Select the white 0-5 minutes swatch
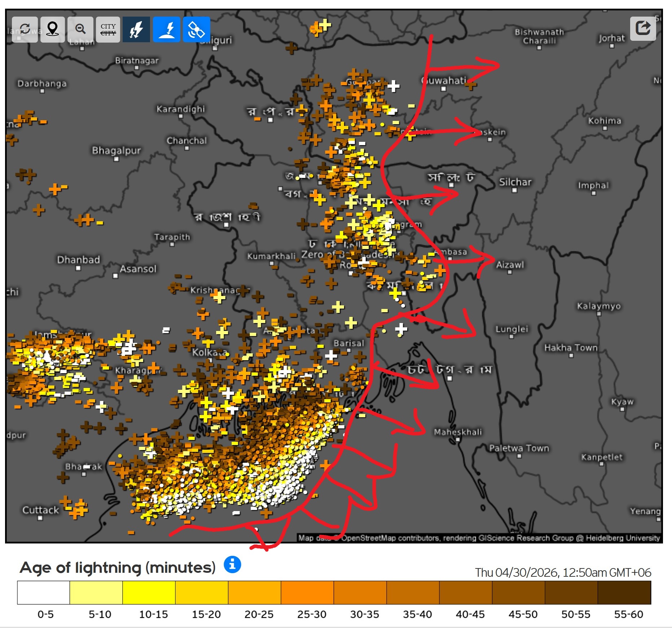This screenshot has height=628, width=672. click(x=43, y=592)
